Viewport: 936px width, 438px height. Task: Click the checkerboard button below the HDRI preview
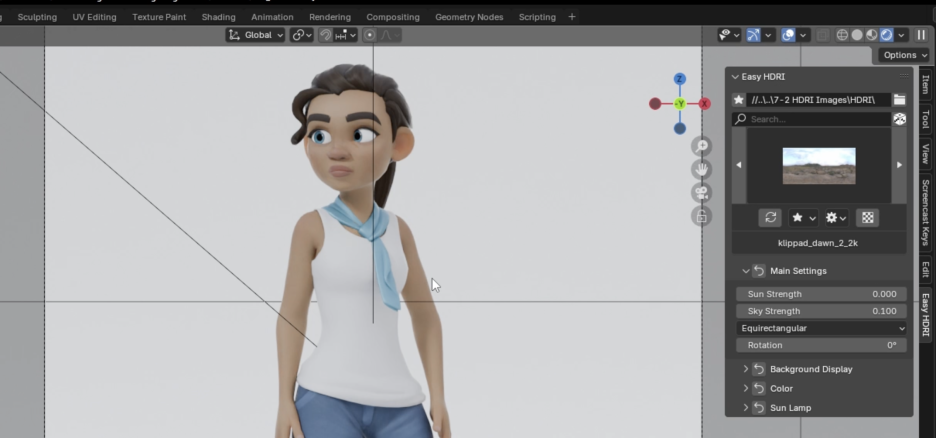[867, 218]
